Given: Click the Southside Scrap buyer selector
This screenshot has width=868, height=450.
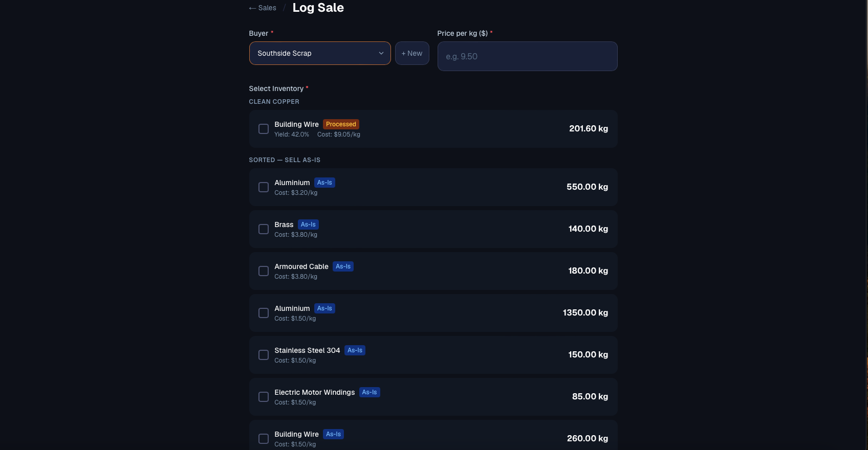Looking at the screenshot, I should pyautogui.click(x=320, y=53).
